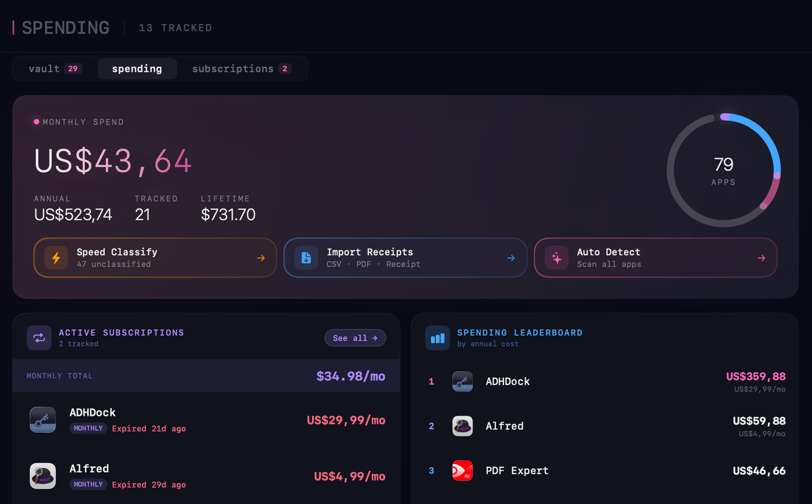Image resolution: width=812 pixels, height=504 pixels.
Task: Click the 79 apps progress ring
Action: point(724,170)
